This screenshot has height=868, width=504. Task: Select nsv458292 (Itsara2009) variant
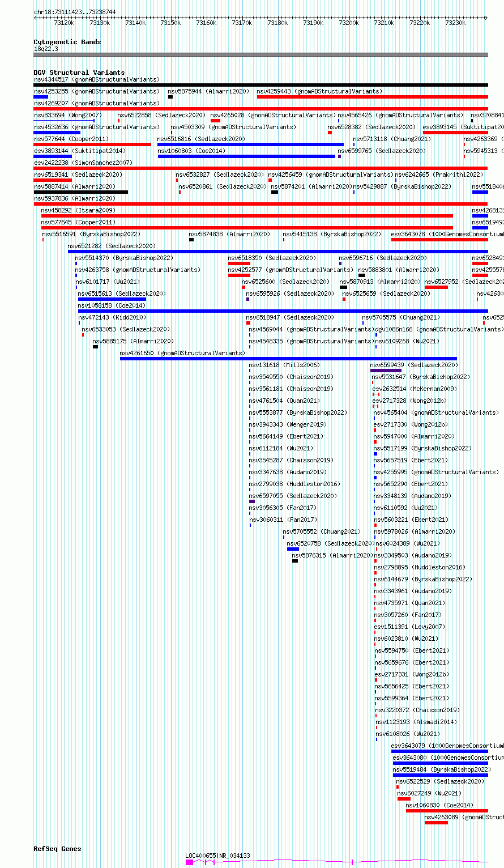[78, 210]
